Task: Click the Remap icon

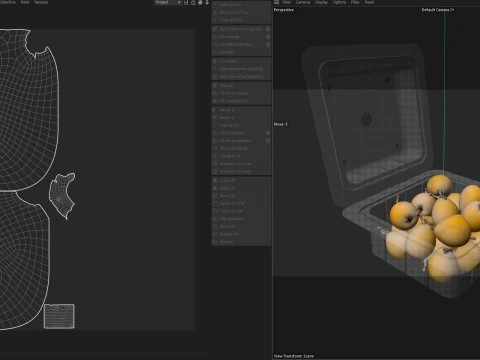Action: coord(215,242)
